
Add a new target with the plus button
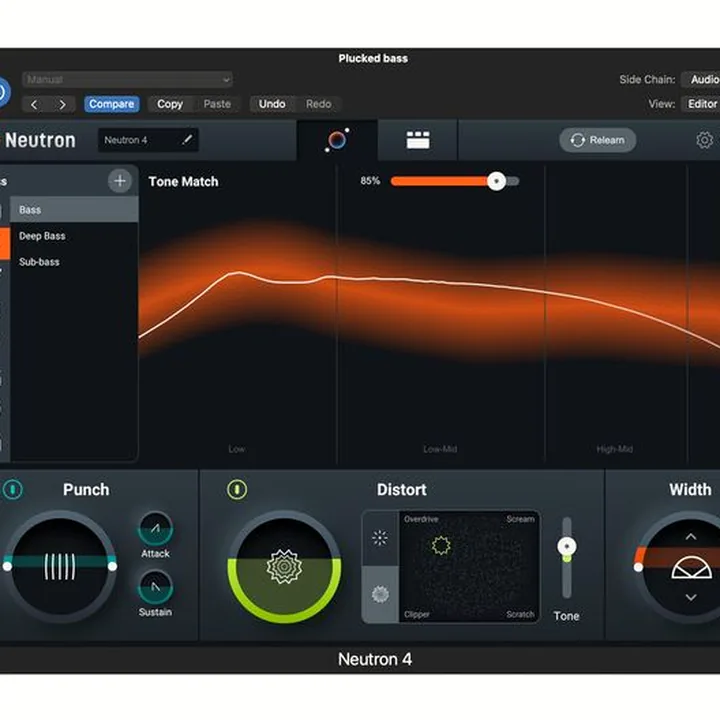coord(120,181)
